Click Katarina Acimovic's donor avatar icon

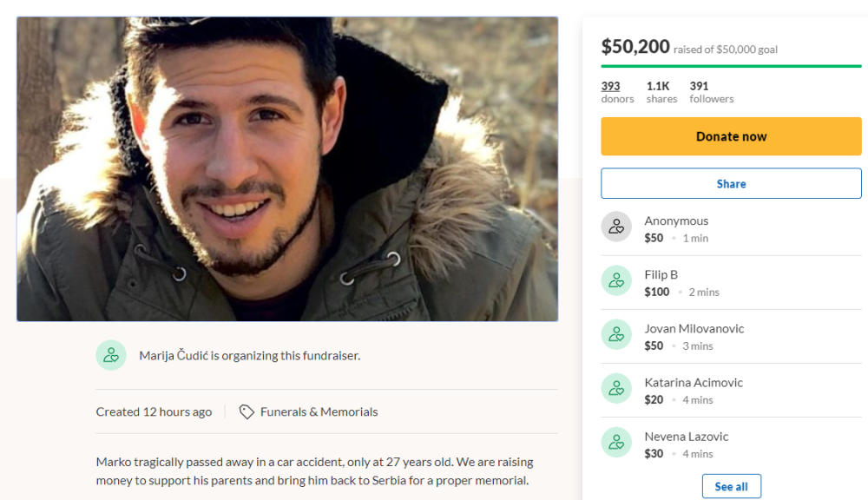(x=616, y=389)
